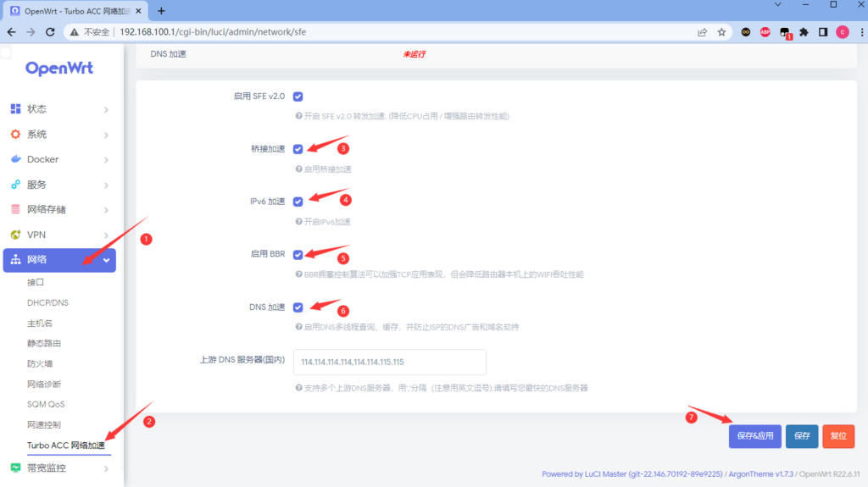The width and height of the screenshot is (868, 487).
Task: Open the SQM QoS submenu item
Action: click(46, 404)
